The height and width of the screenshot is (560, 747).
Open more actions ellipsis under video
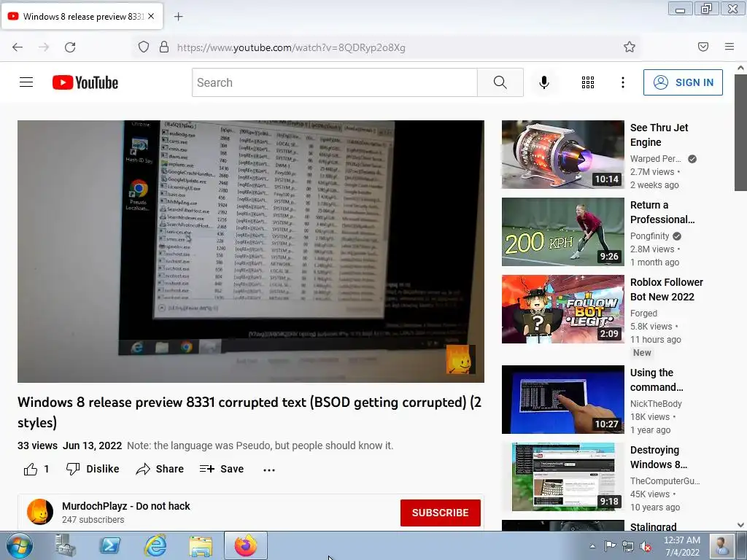(269, 470)
